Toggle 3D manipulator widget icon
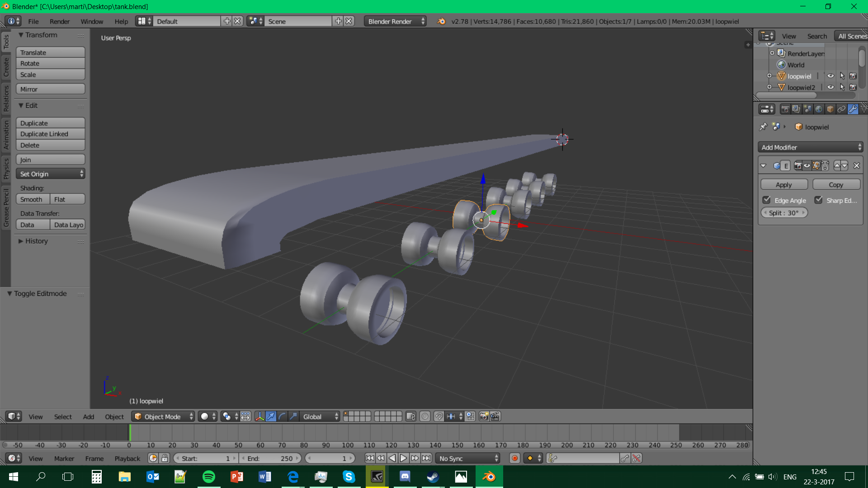 (259, 417)
